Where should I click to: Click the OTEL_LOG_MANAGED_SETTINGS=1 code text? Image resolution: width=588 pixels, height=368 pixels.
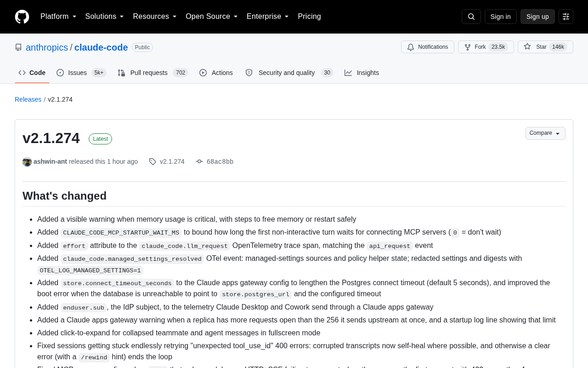(x=90, y=270)
